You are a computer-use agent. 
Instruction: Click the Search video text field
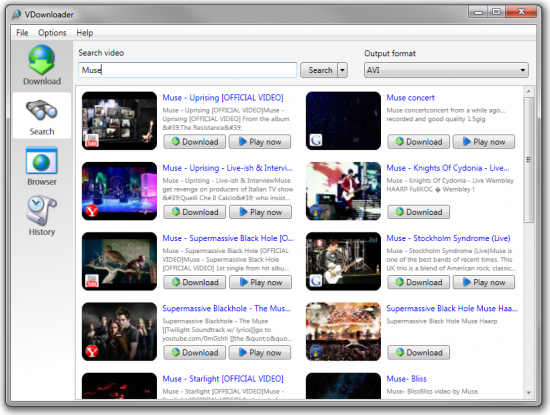pyautogui.click(x=188, y=70)
